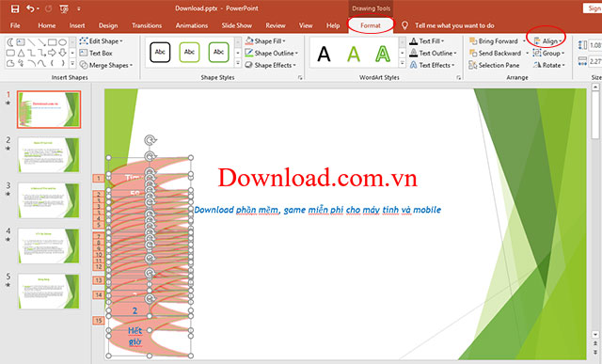Open Shape Fill dropdown

(265, 41)
